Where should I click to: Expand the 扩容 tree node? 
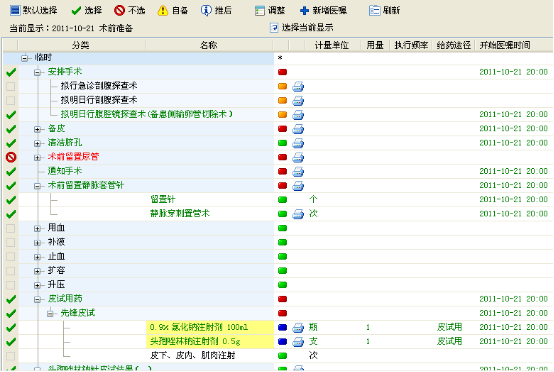[37, 271]
